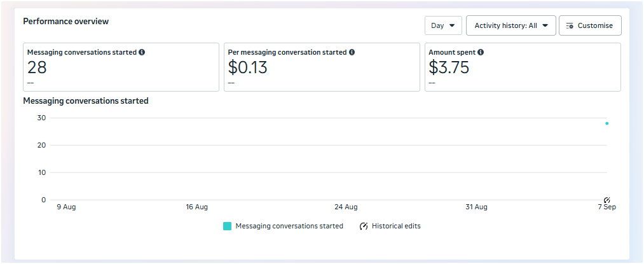
Task: Click the Historical edits icon in legend
Action: pos(364,226)
